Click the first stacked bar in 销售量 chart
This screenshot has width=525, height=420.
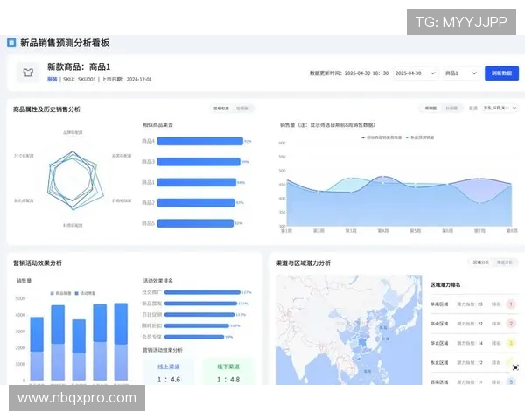pos(37,348)
